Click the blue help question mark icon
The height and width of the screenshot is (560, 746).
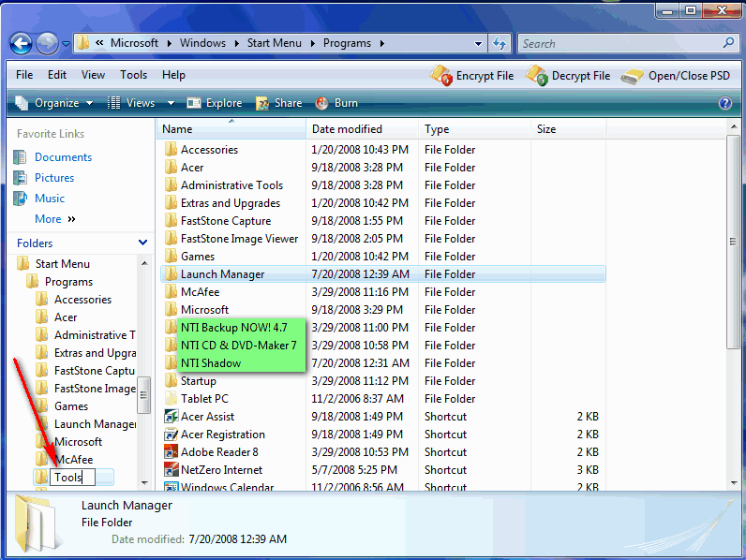pos(725,103)
